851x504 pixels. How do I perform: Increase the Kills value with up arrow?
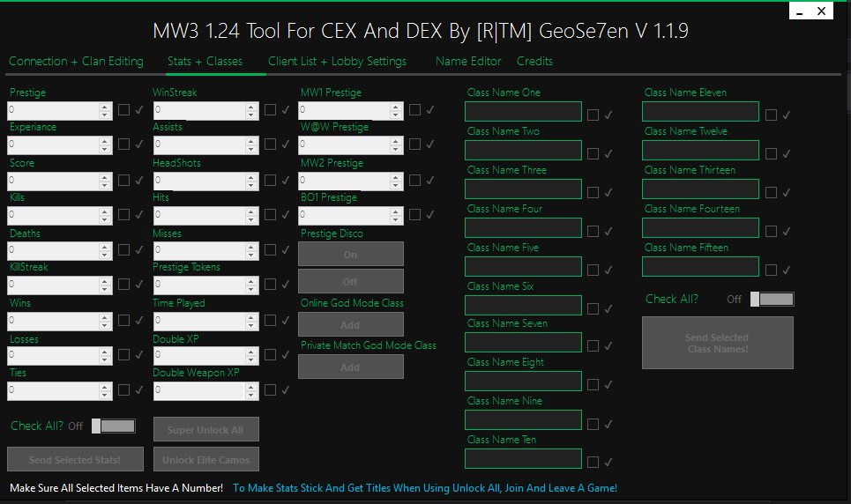(x=105, y=211)
